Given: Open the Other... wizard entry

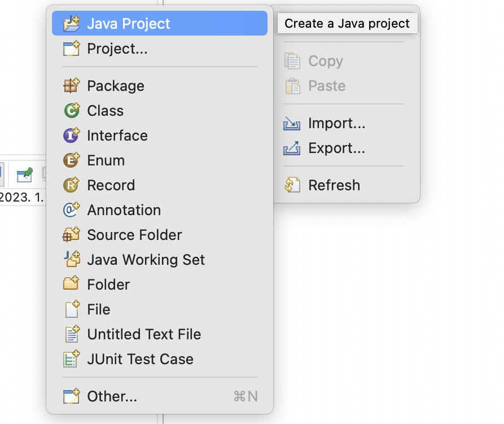Looking at the screenshot, I should pyautogui.click(x=112, y=396).
